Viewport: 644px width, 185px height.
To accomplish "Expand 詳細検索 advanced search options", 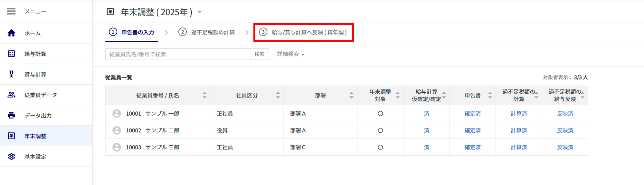I will click(x=290, y=54).
